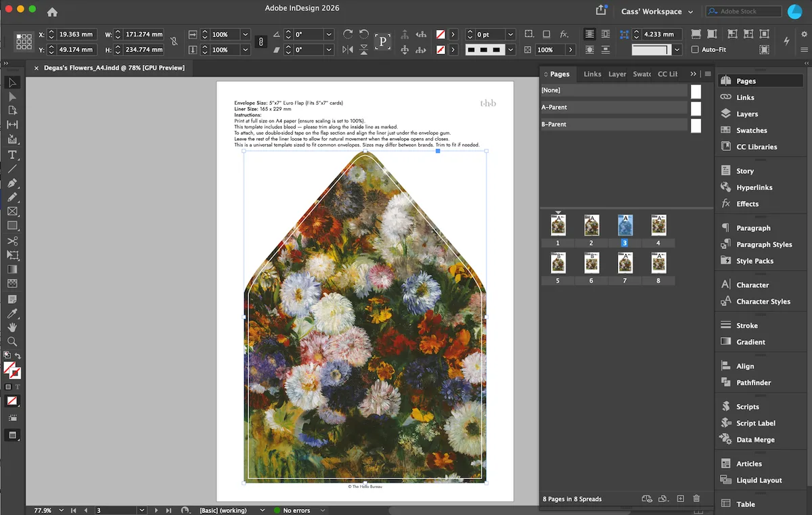This screenshot has height=515, width=812.
Task: Select the Scissors tool
Action: tap(12, 241)
